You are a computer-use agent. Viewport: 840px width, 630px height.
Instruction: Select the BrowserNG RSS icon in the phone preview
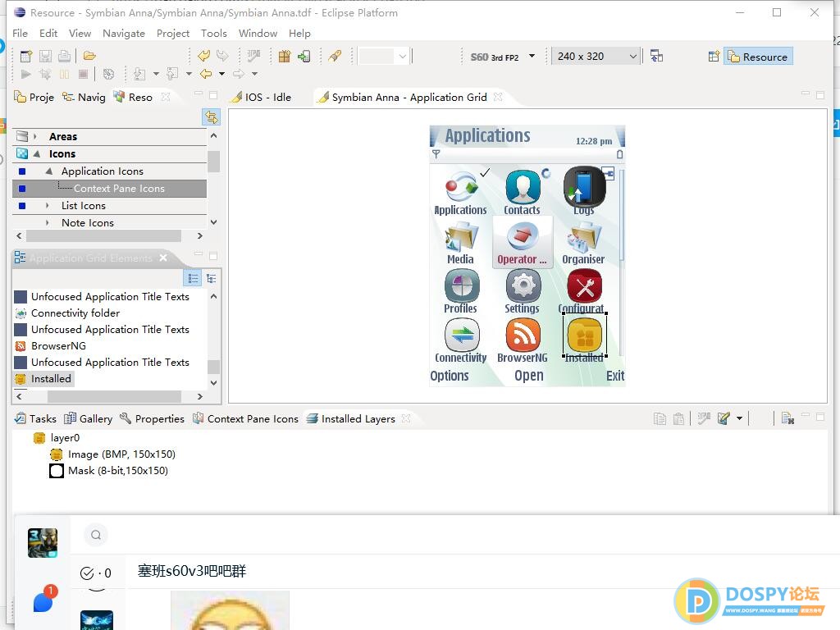pyautogui.click(x=523, y=335)
